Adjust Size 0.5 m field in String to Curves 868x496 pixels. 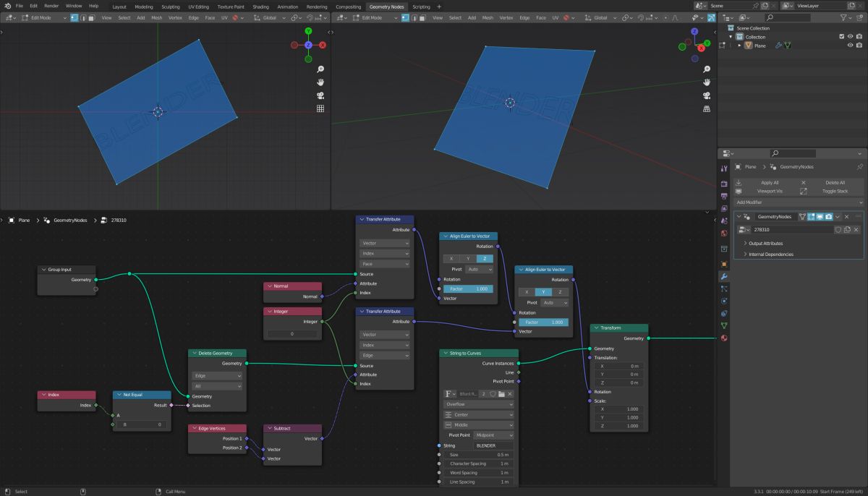(478, 454)
